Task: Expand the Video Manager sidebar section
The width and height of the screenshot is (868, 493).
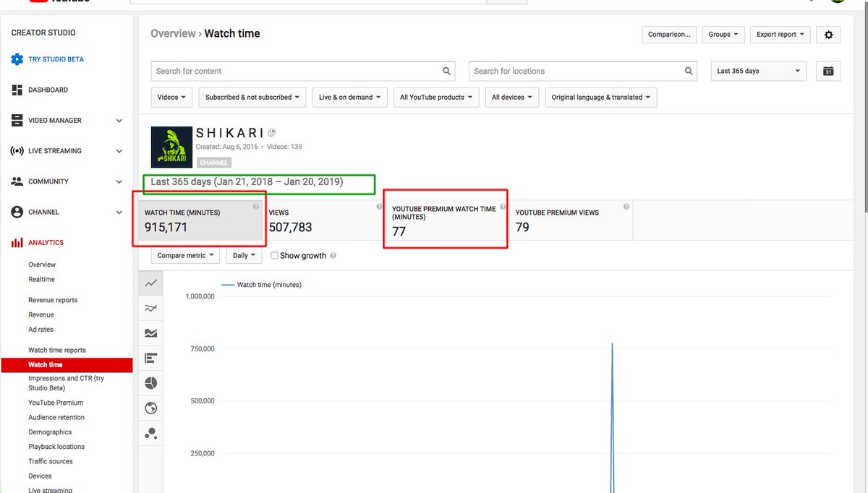Action: [x=119, y=121]
